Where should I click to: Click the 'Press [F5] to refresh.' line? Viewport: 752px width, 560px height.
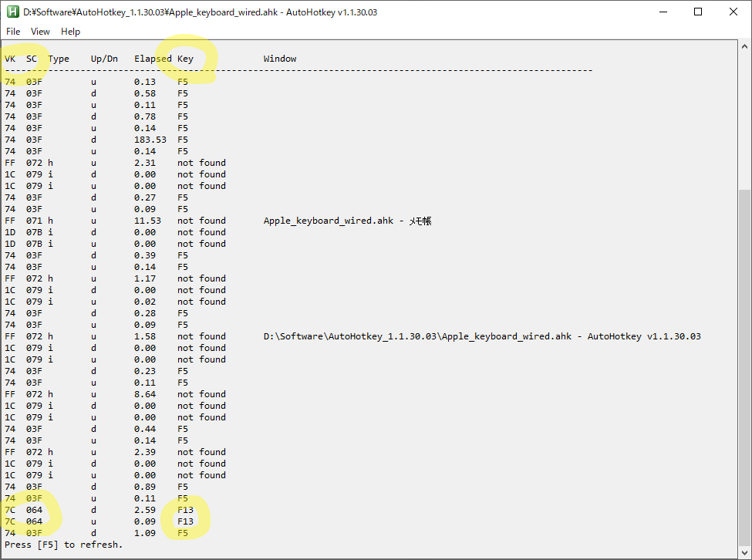click(x=63, y=545)
